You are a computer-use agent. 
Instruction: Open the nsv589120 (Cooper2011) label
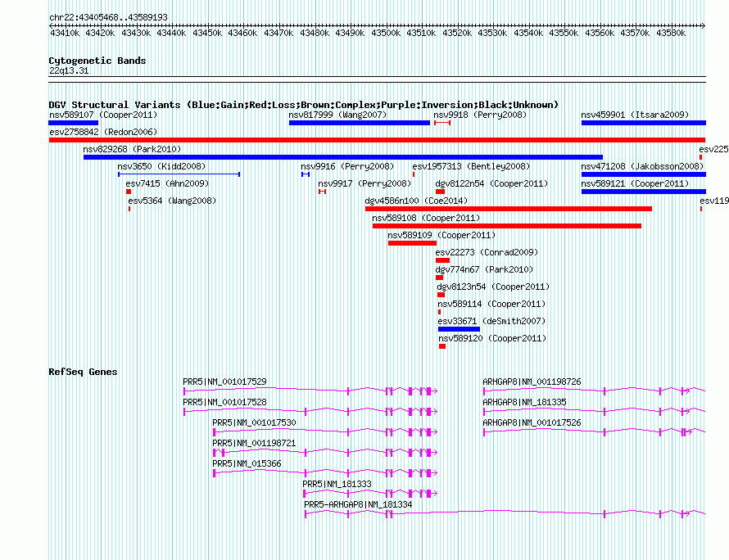coord(492,338)
